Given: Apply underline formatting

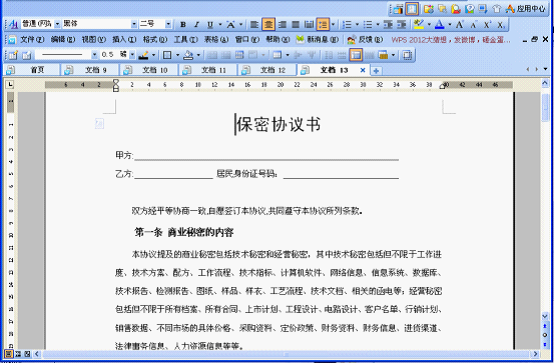Looking at the screenshot, I should (210, 24).
